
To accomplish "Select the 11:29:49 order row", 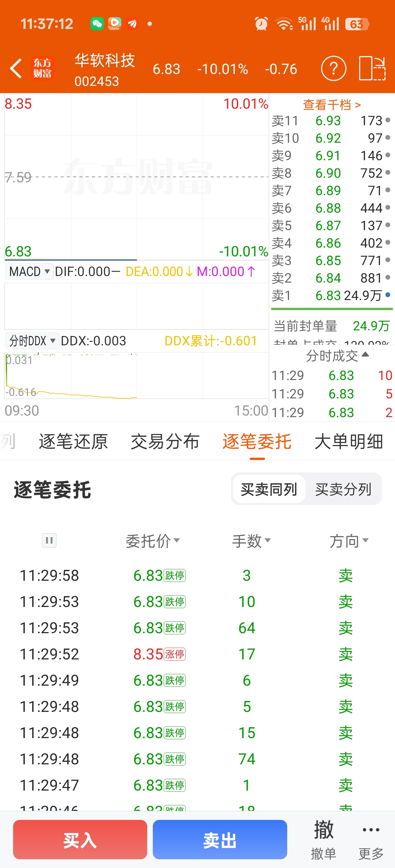I will point(197,680).
